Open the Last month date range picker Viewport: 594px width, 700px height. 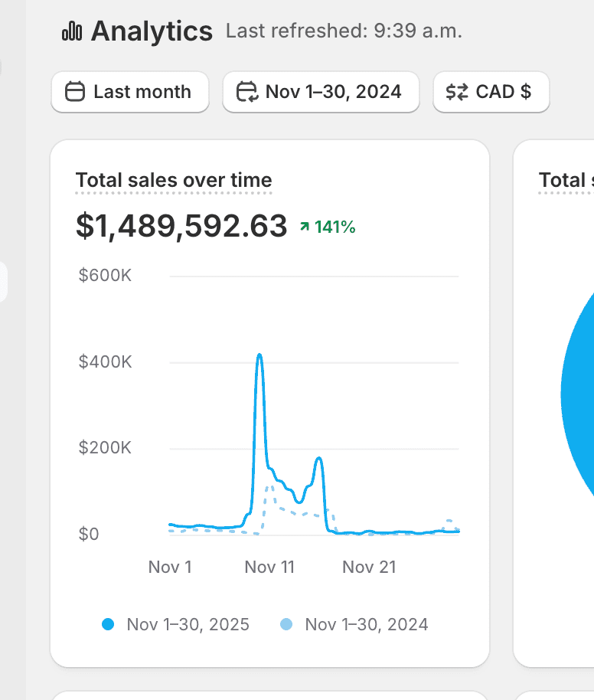tap(130, 92)
